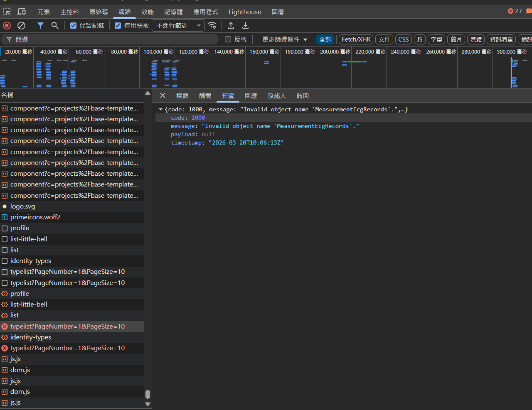Screen dimensions: 532x410
Task: Expand the 更多篩選條件 dropdown
Action: (285, 39)
